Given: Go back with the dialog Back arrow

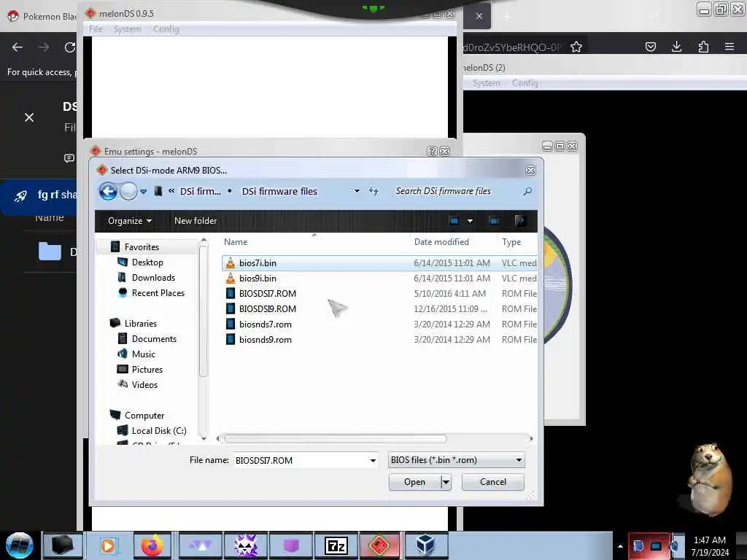Looking at the screenshot, I should pyautogui.click(x=108, y=192).
